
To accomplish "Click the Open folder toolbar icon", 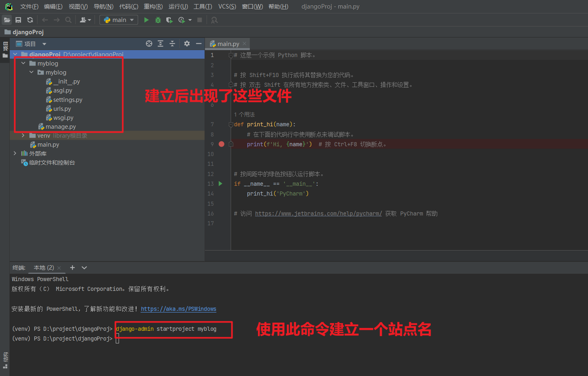I will [7, 20].
